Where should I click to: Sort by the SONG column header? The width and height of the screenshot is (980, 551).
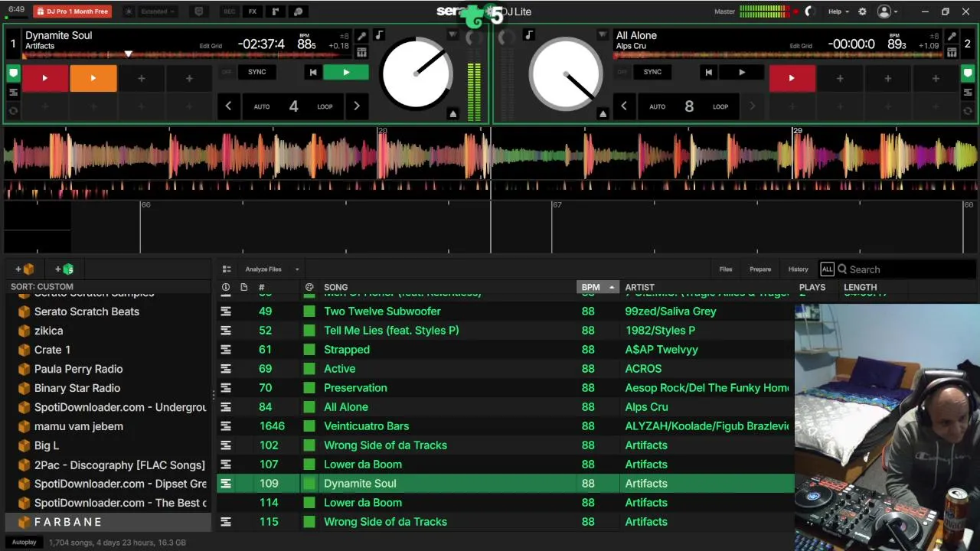(335, 288)
